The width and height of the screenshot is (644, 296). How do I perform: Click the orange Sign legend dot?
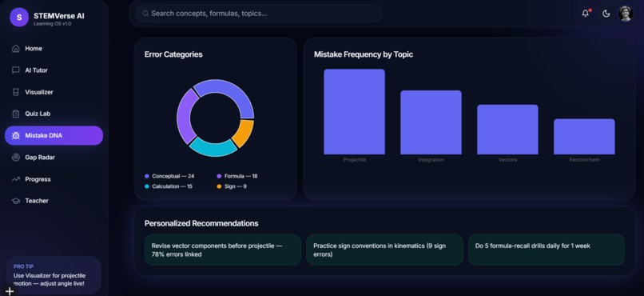(x=219, y=186)
